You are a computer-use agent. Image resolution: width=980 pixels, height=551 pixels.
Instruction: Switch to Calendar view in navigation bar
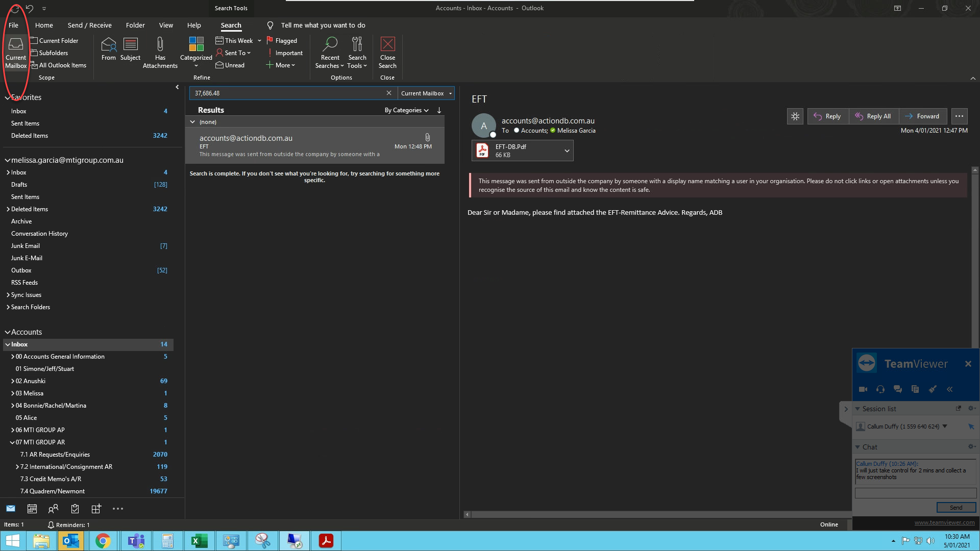point(32,509)
